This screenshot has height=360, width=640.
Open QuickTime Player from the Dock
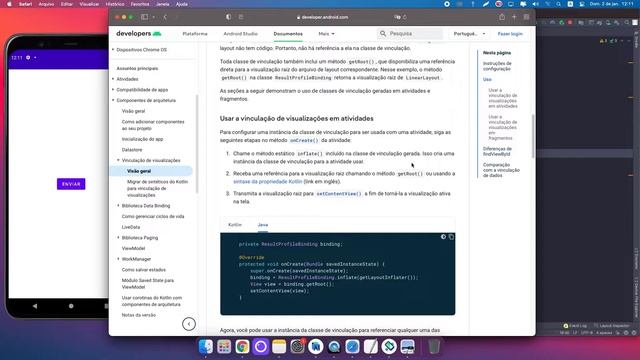(334, 347)
